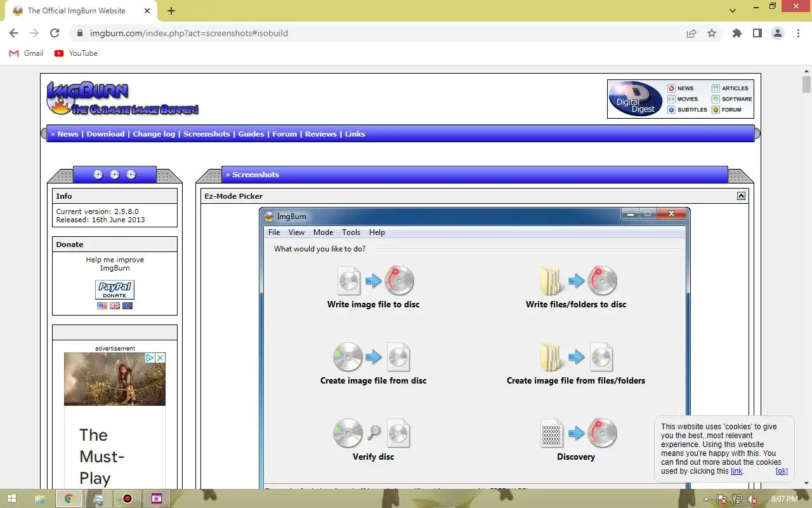Click the US flag under PayPal donate
The width and height of the screenshot is (812, 508).
[102, 306]
